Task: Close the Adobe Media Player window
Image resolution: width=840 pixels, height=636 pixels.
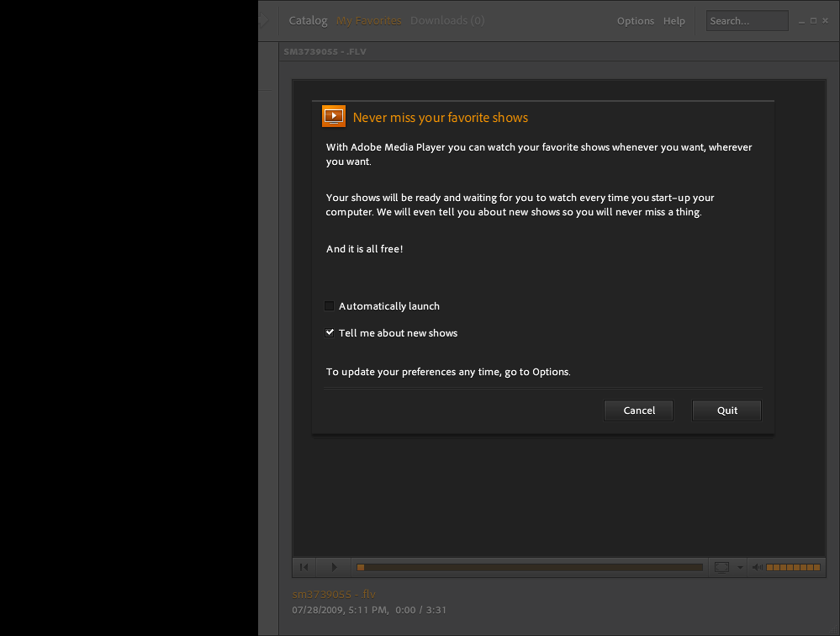Action: 826,21
